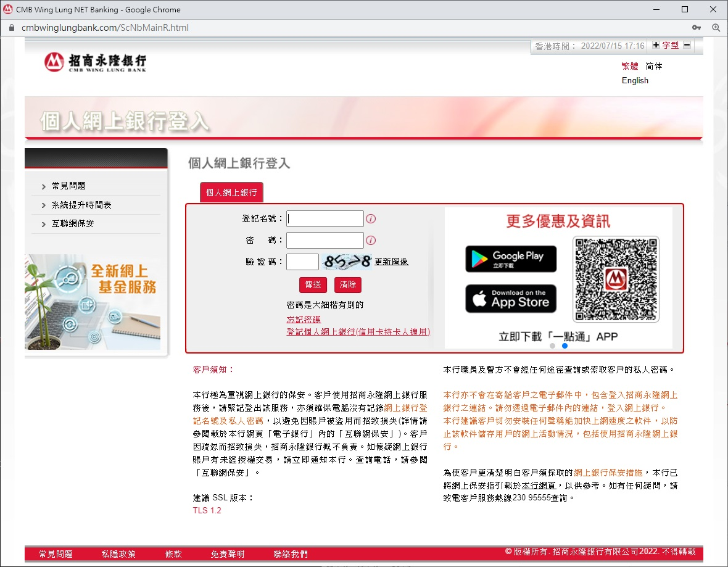
Task: Focus the 驗證碼 input field
Action: tap(302, 262)
